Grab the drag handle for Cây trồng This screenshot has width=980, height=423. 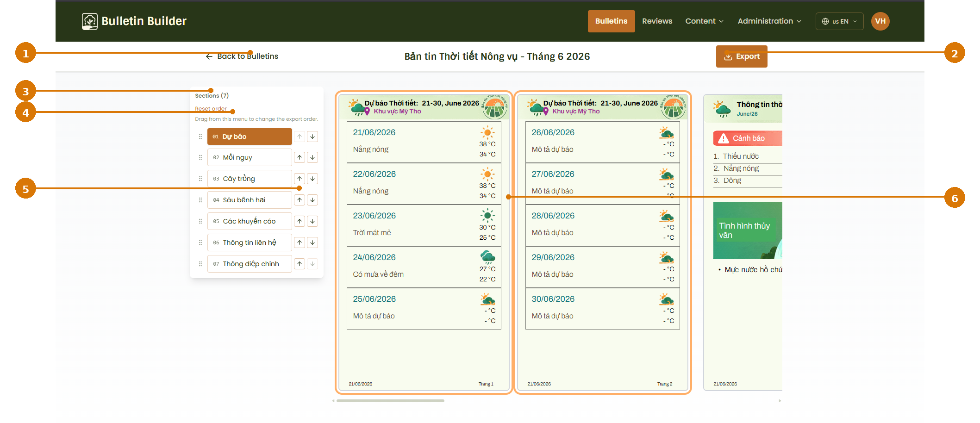point(200,179)
